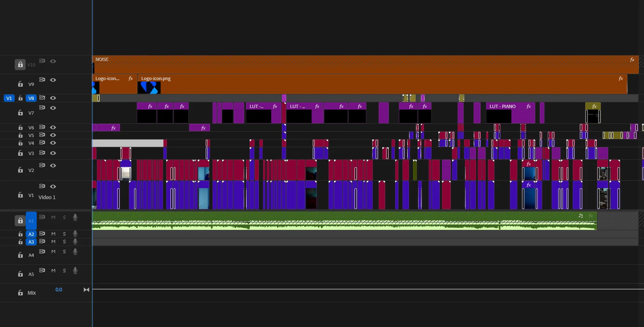Toggle sync lock on track V2

click(x=42, y=165)
